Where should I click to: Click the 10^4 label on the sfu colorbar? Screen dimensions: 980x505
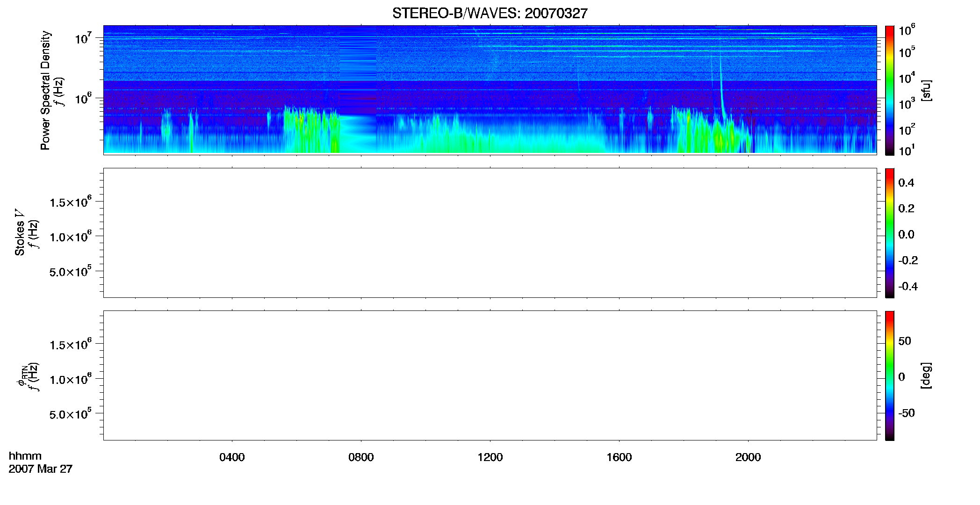coord(907,77)
